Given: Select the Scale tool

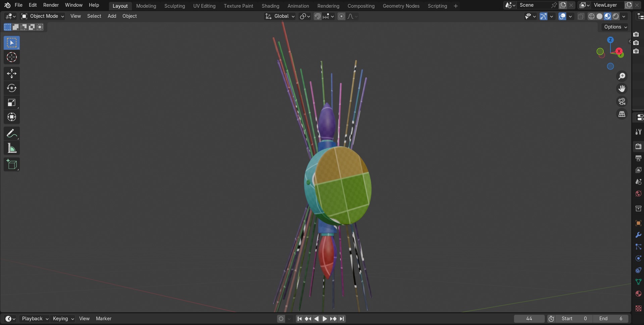Looking at the screenshot, I should coord(12,102).
